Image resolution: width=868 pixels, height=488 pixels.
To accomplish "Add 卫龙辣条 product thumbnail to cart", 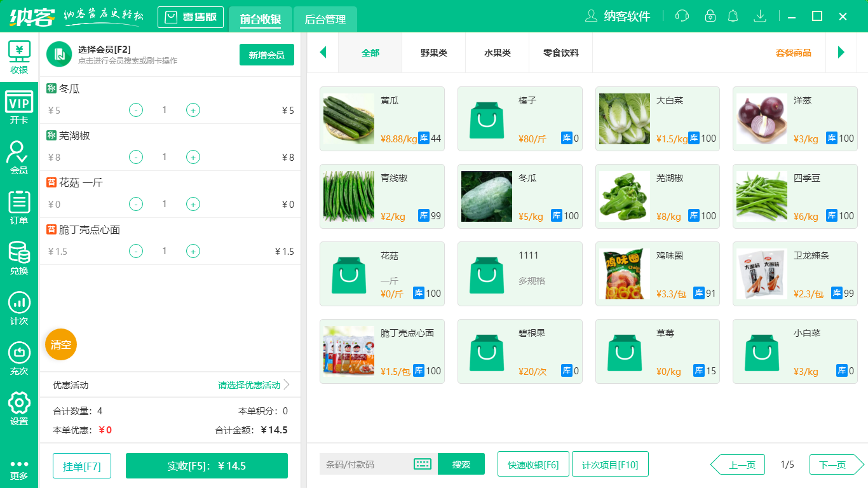I will click(762, 274).
